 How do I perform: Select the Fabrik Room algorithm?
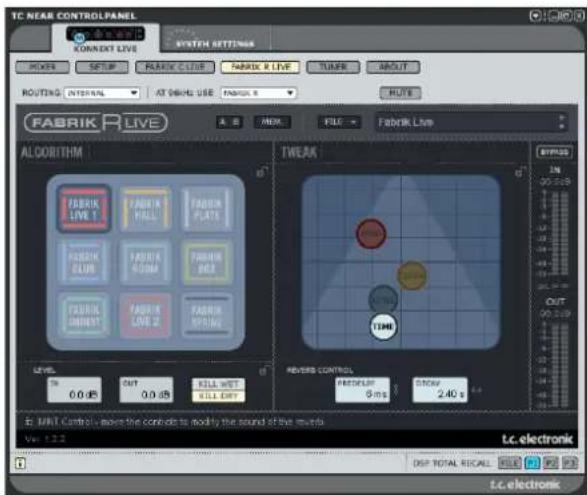tap(145, 262)
